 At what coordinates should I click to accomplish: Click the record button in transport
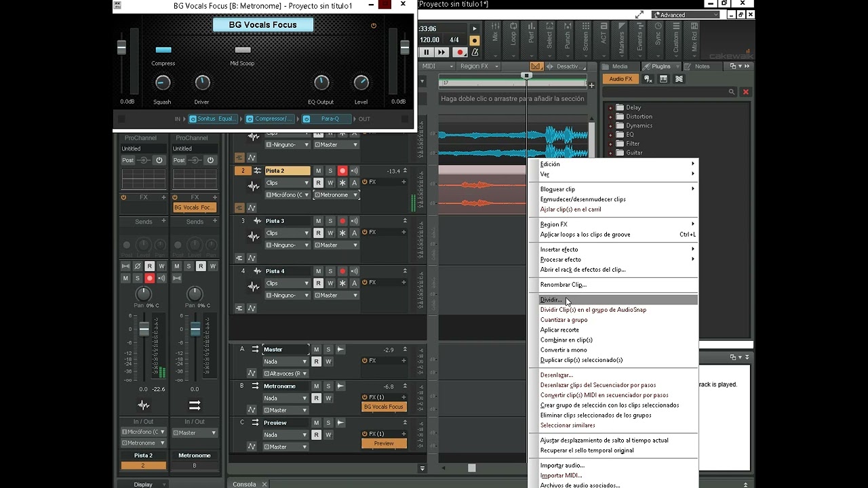(x=460, y=52)
